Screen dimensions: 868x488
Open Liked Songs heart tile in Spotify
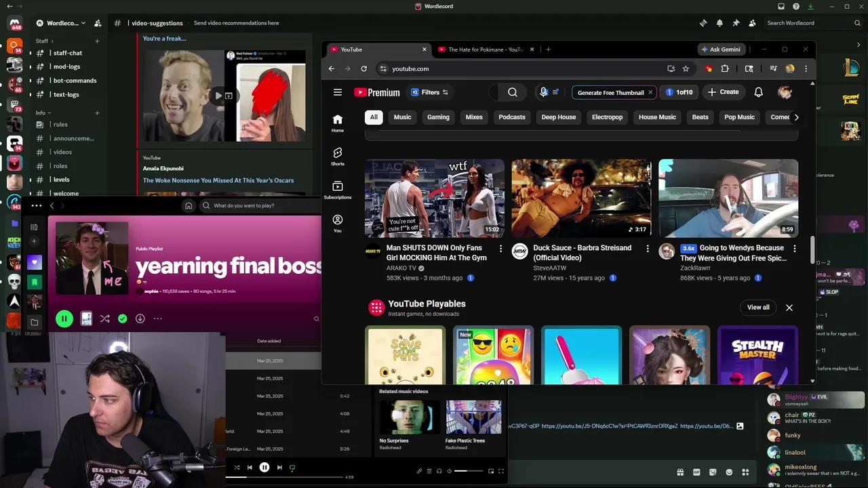34,262
